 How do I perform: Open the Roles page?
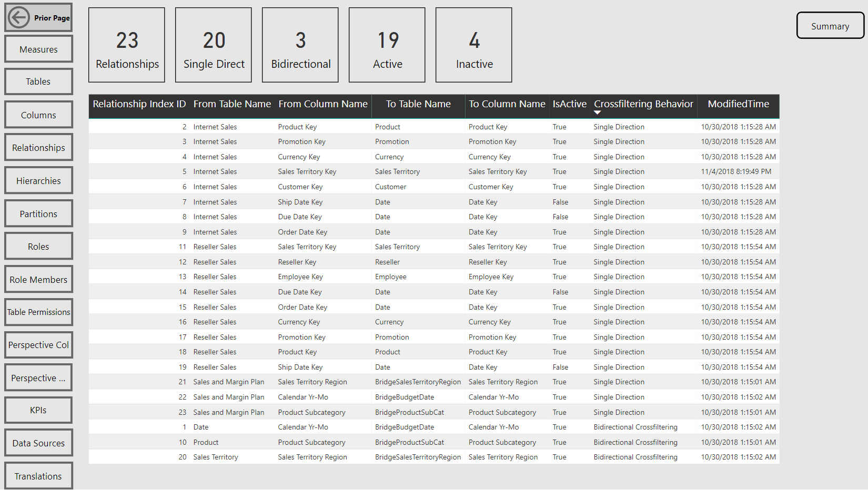(38, 246)
